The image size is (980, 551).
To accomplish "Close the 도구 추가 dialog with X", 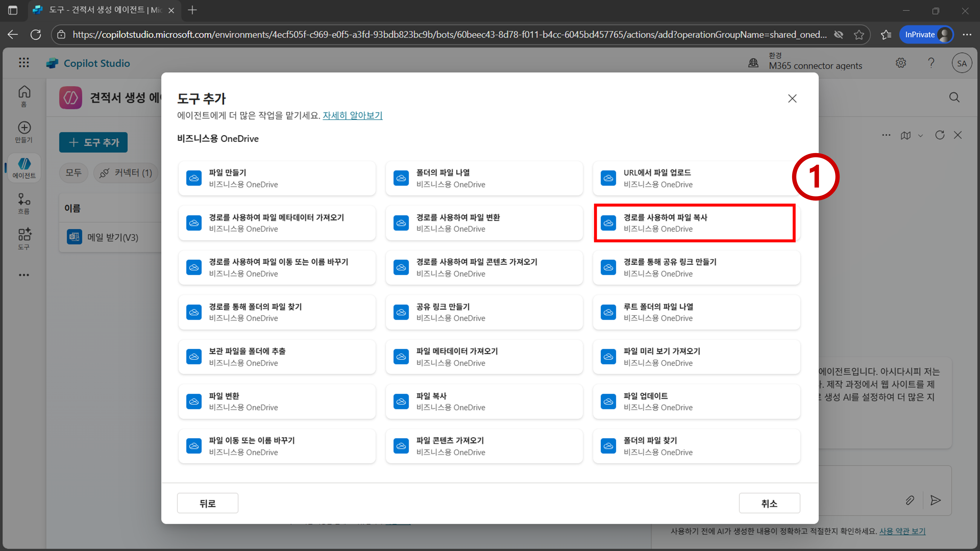I will tap(792, 98).
